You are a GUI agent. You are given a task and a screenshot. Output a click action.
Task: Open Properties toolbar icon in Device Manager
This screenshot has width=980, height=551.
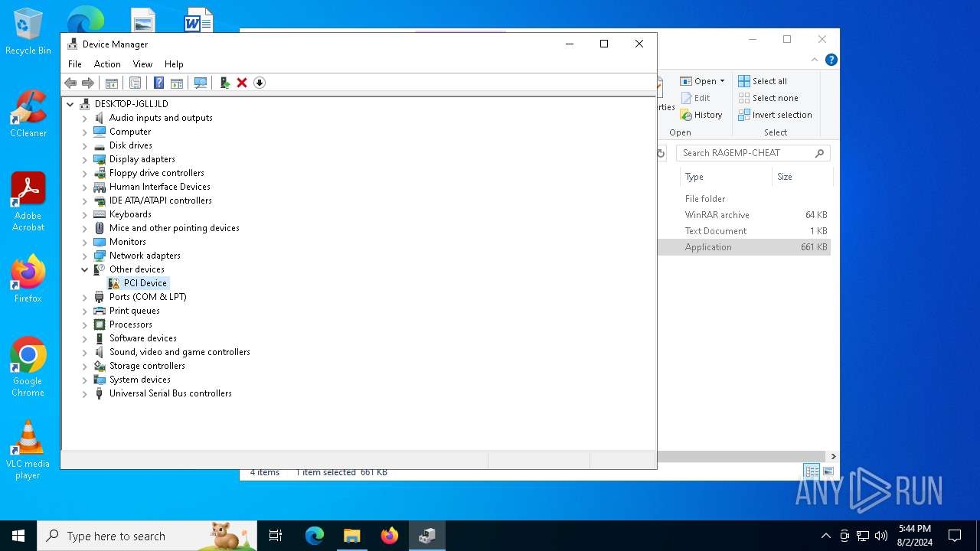click(x=135, y=83)
